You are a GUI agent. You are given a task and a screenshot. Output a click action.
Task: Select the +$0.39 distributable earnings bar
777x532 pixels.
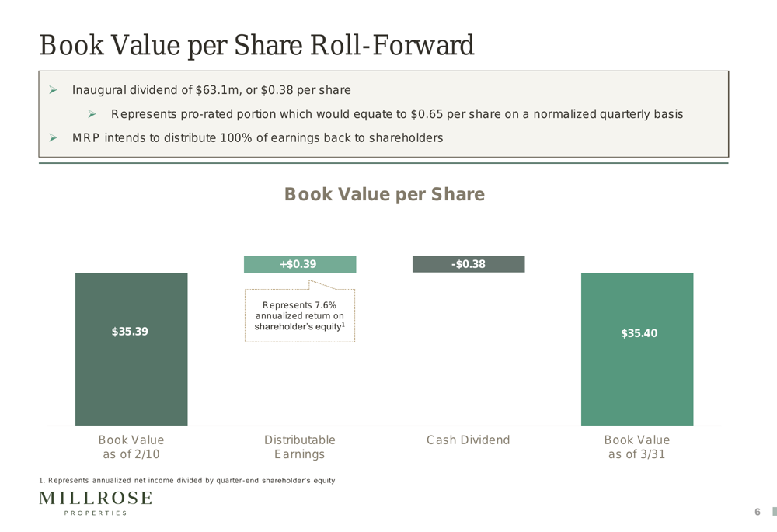point(300,264)
